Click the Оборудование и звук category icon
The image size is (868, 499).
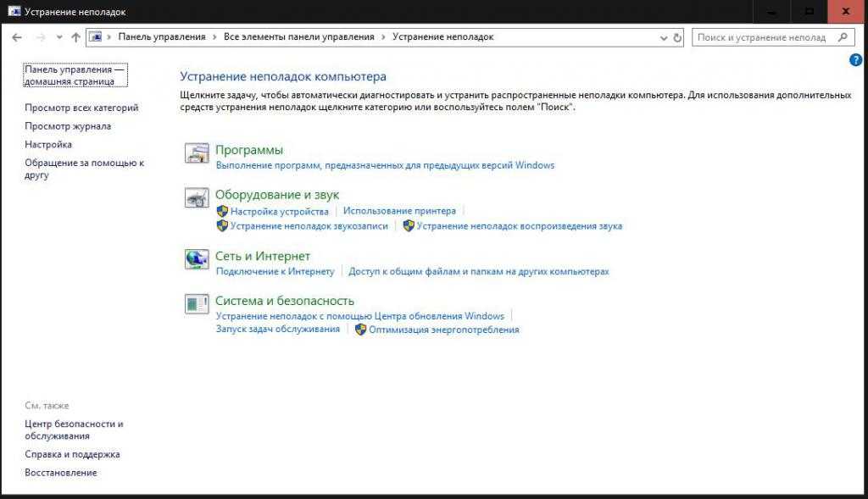point(197,197)
